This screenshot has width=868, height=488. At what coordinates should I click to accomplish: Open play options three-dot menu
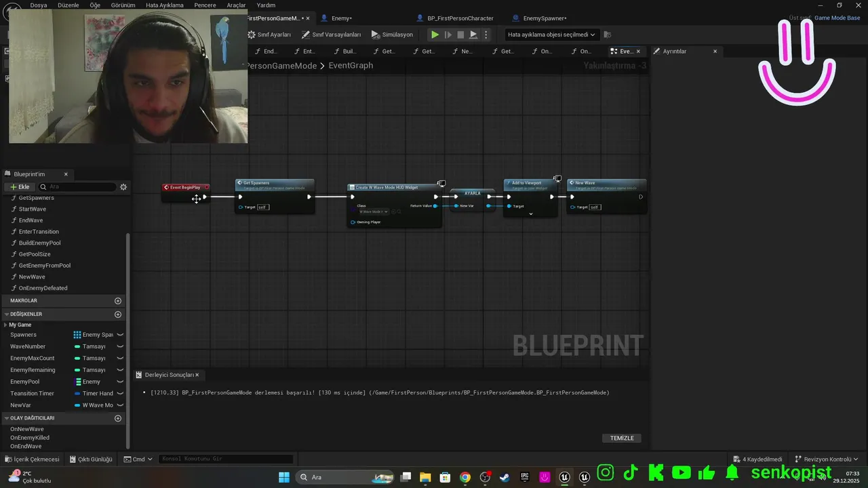[486, 35]
